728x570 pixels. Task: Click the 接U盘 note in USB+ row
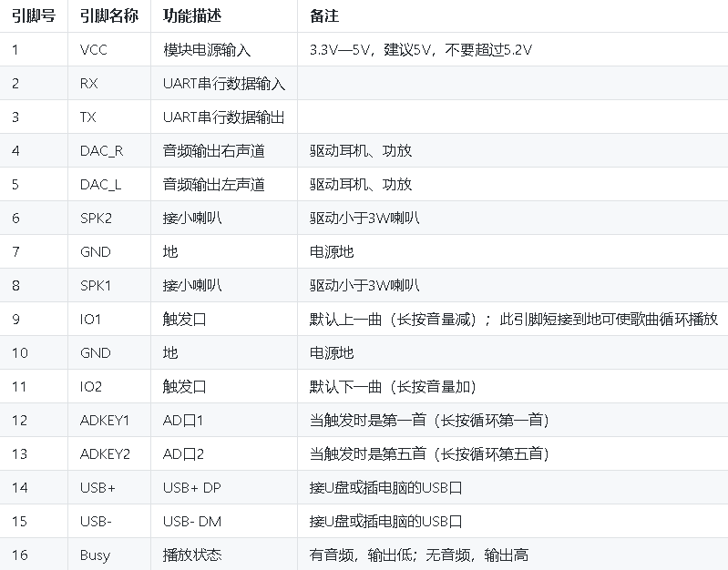[385, 488]
